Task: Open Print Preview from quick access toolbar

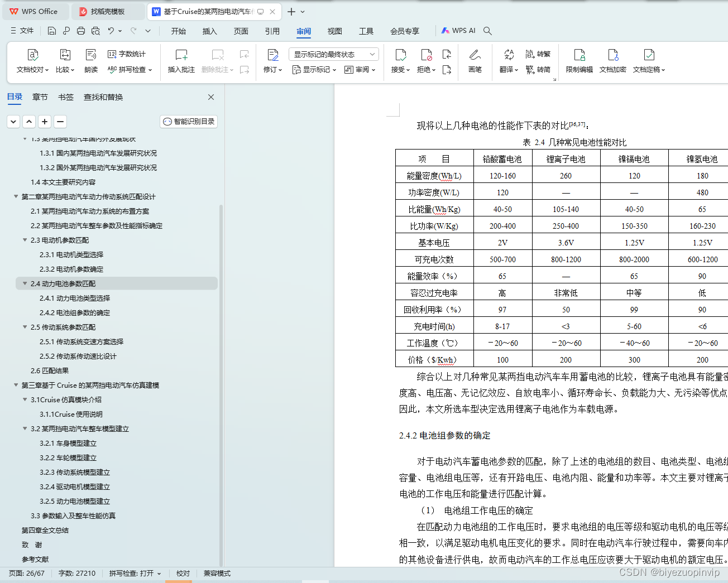Action: (95, 31)
